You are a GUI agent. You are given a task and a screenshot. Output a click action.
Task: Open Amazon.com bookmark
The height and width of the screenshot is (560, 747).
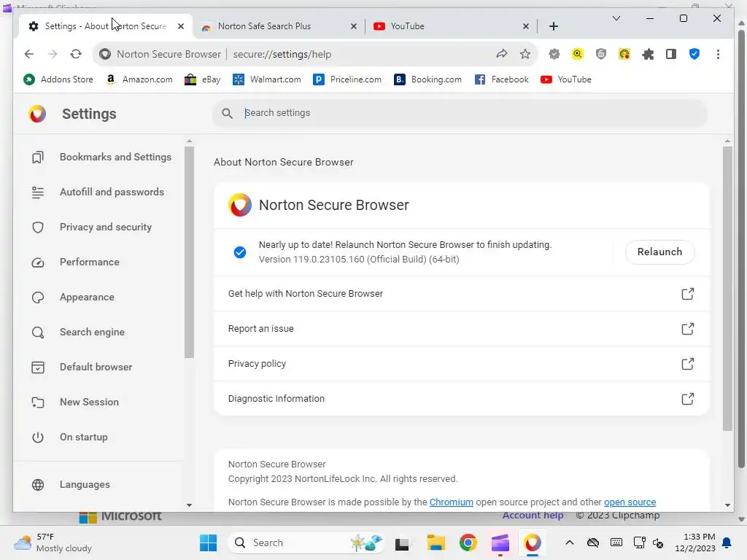point(139,79)
